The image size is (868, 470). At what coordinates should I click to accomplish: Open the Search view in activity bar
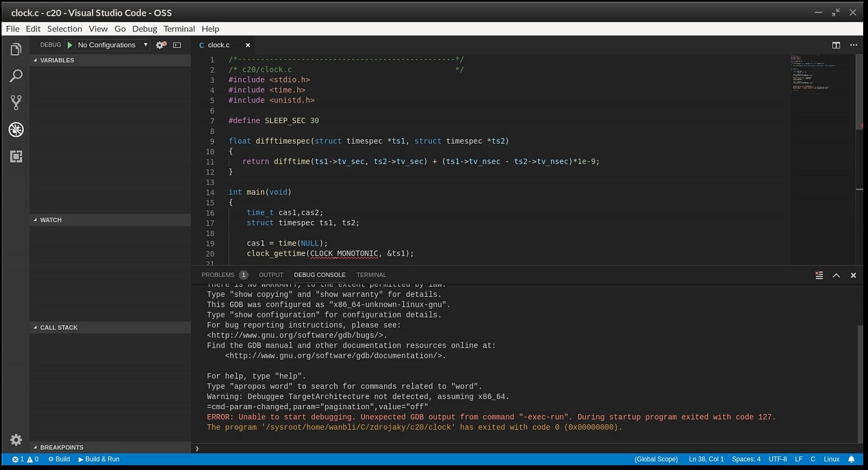click(x=16, y=76)
